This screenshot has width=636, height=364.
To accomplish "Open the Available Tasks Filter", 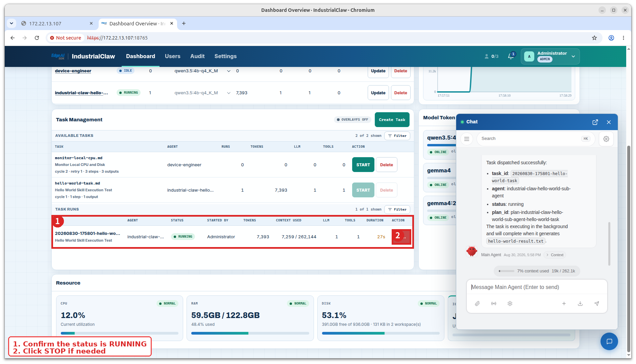I will pyautogui.click(x=397, y=136).
